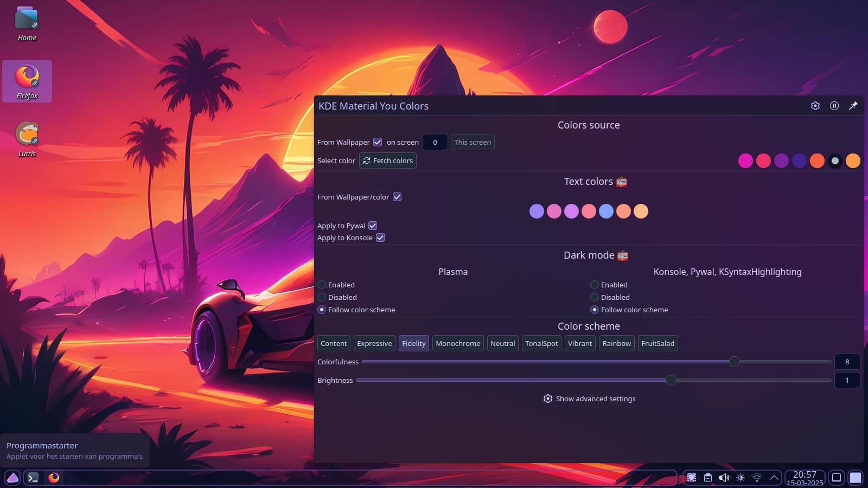Expand the hidden system tray icons arrow
Screen dimensions: 868x488
coord(774,478)
